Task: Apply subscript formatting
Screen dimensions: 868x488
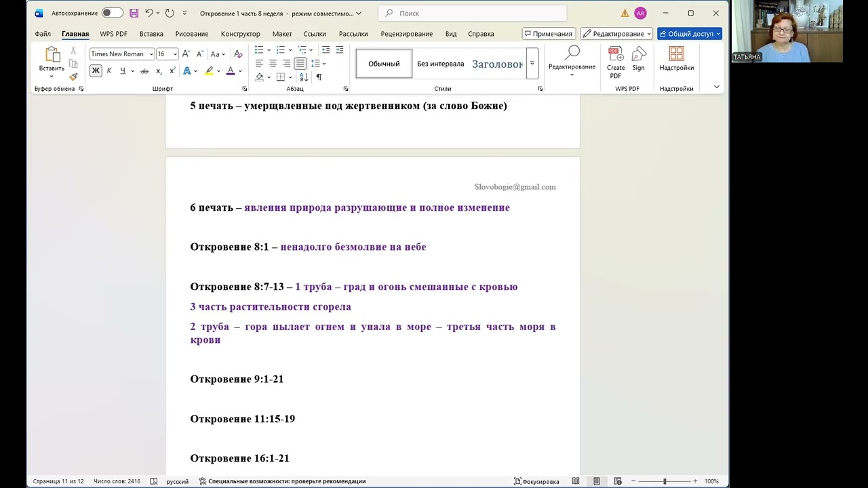Action: point(159,71)
